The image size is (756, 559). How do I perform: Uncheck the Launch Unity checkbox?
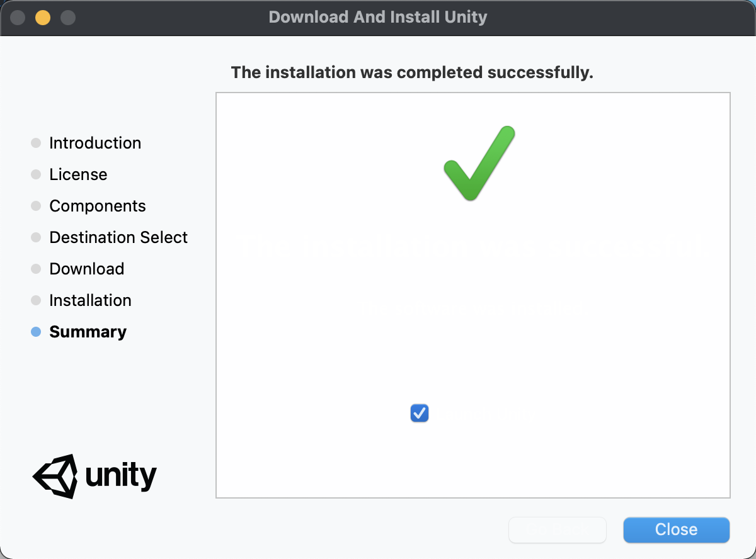[x=419, y=413]
